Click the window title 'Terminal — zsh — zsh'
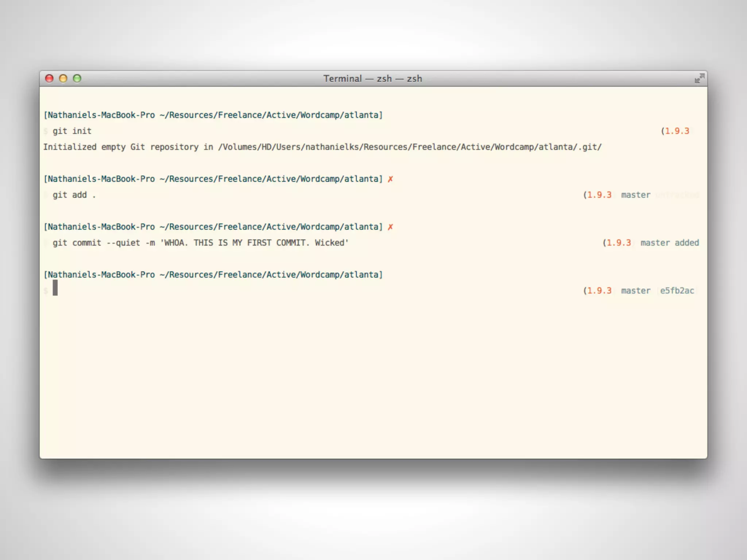Viewport: 747px width, 560px height. 372,78
